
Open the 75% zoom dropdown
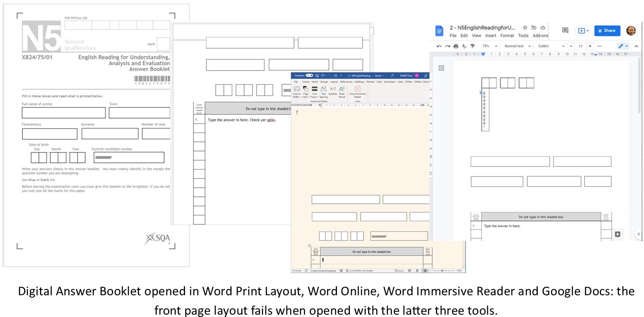[489, 46]
